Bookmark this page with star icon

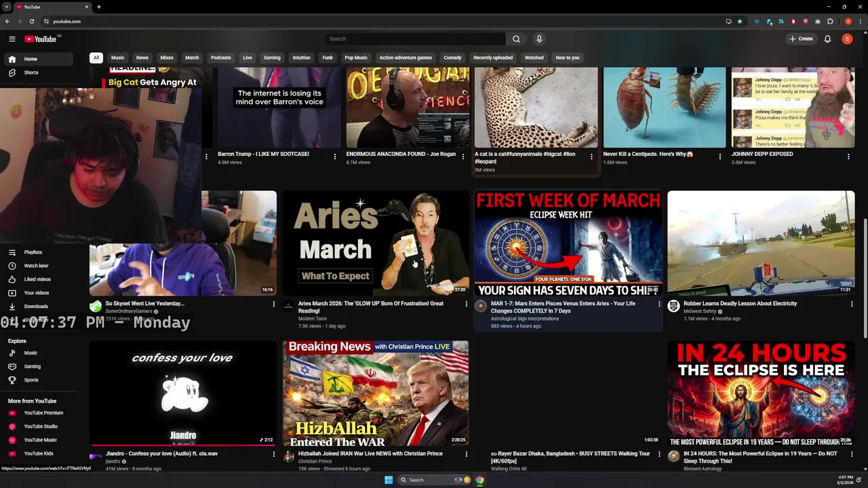click(x=740, y=21)
